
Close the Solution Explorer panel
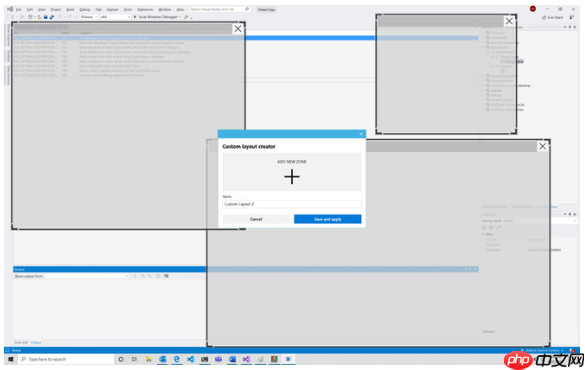(x=575, y=27)
